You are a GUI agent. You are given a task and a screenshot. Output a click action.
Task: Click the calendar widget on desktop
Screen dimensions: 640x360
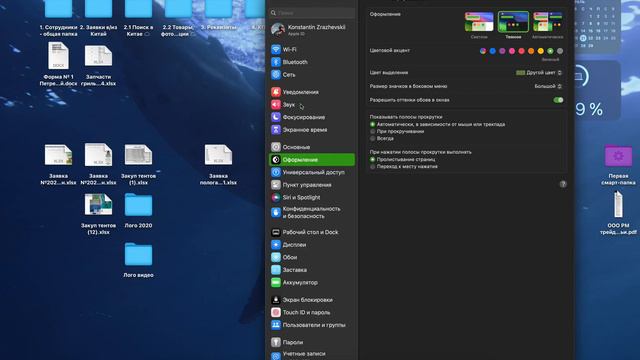pyautogui.click(x=598, y=27)
